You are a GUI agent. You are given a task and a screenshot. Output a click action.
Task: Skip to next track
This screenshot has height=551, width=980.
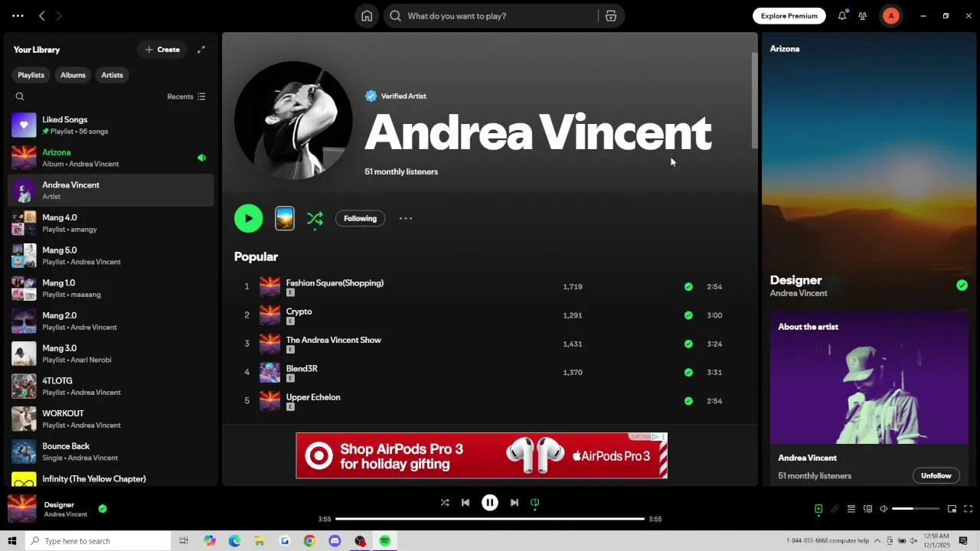(x=514, y=503)
